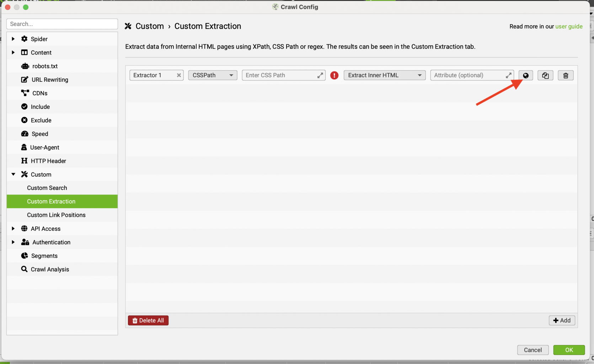The image size is (594, 364).
Task: Click the CDNs network icon
Action: [x=25, y=93]
